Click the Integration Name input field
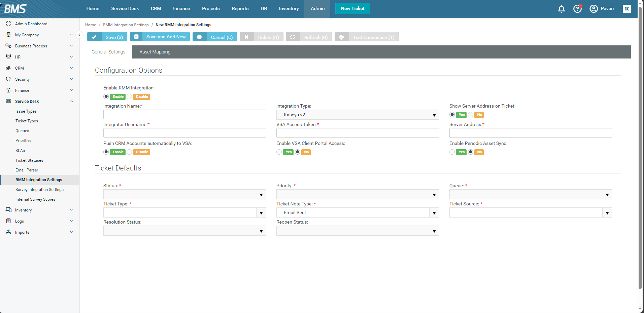 point(184,115)
